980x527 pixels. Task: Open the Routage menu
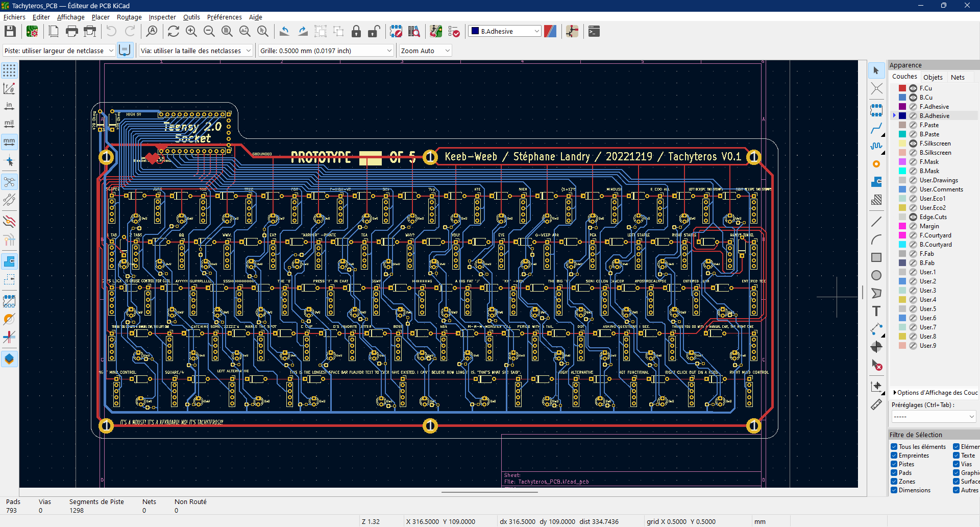(129, 17)
